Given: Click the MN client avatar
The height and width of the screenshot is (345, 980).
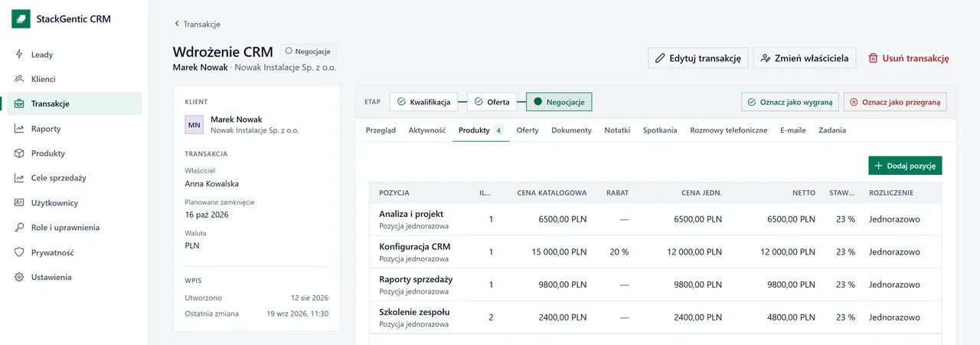Looking at the screenshot, I should (194, 124).
